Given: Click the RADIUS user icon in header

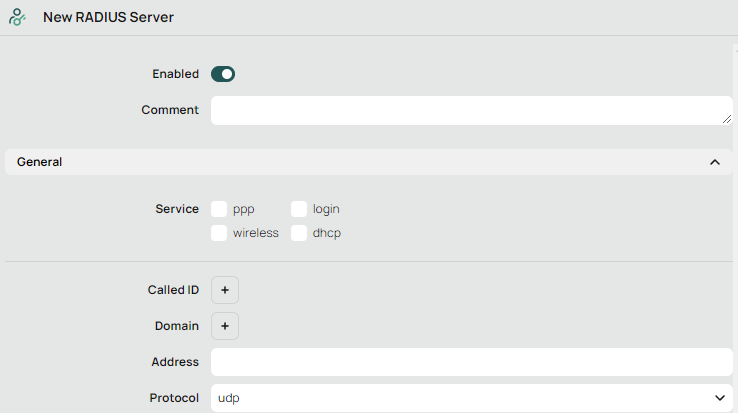Looking at the screenshot, I should 17,17.
